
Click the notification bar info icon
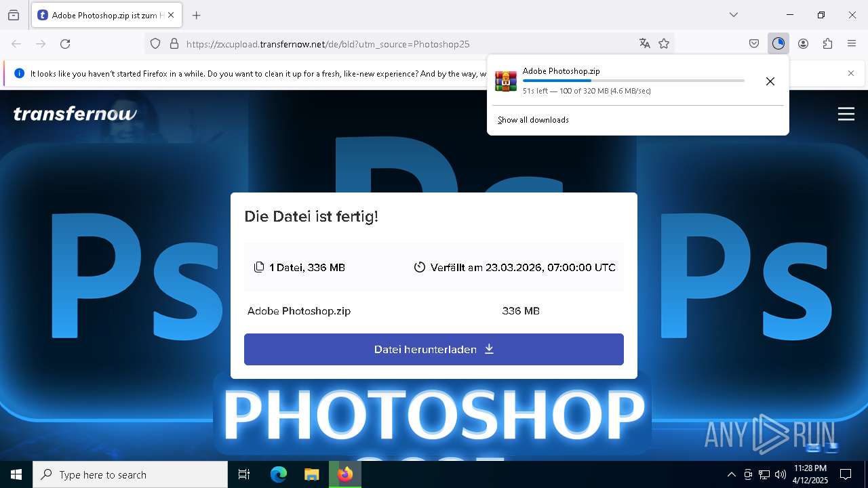point(19,73)
